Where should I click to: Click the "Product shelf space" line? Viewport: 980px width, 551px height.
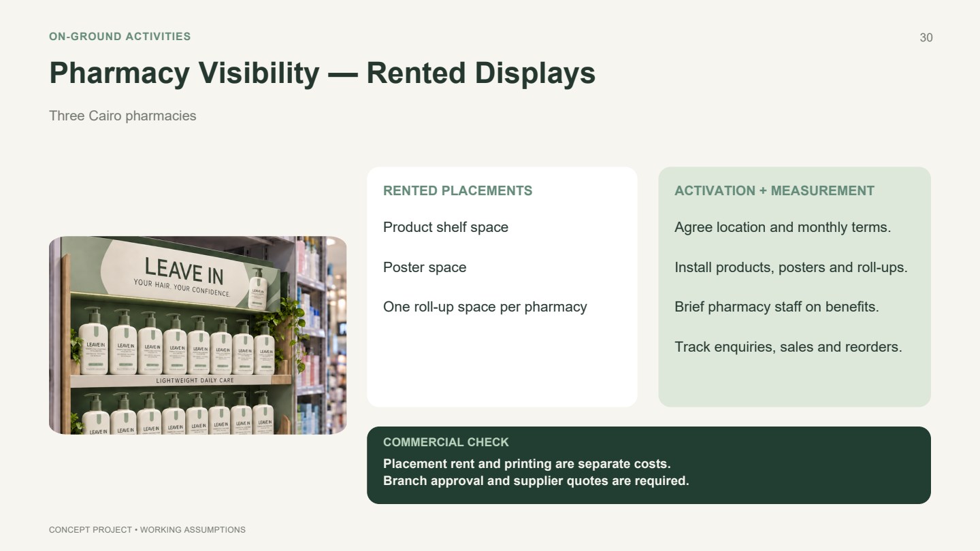[x=446, y=227]
